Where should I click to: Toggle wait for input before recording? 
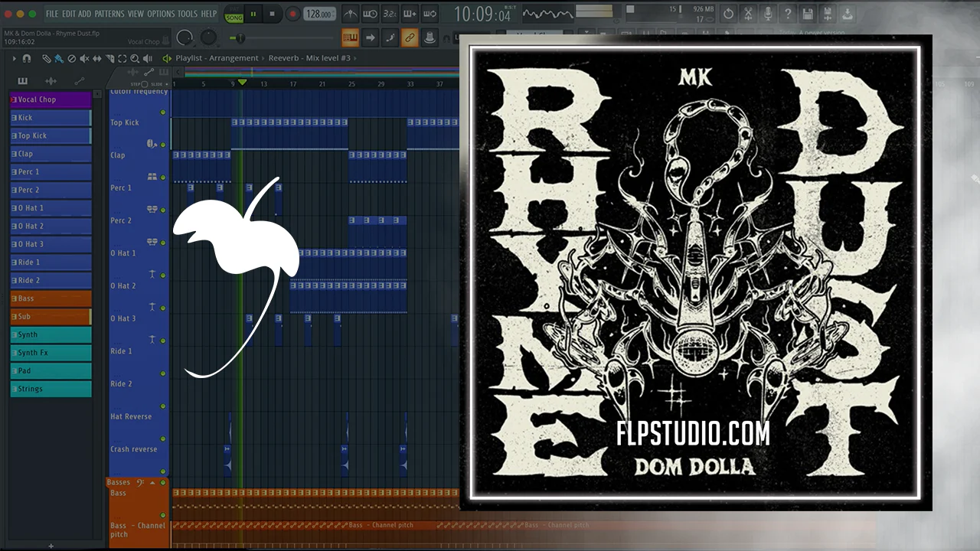coord(370,14)
